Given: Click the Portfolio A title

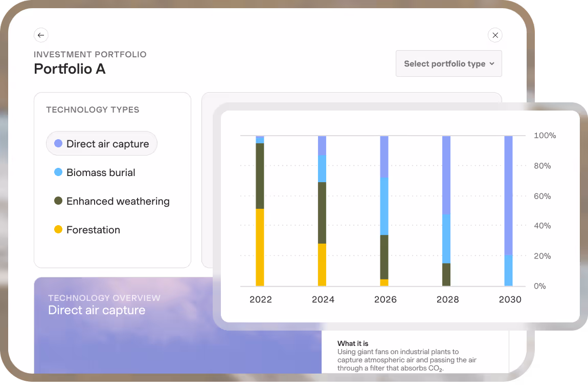Looking at the screenshot, I should point(70,69).
